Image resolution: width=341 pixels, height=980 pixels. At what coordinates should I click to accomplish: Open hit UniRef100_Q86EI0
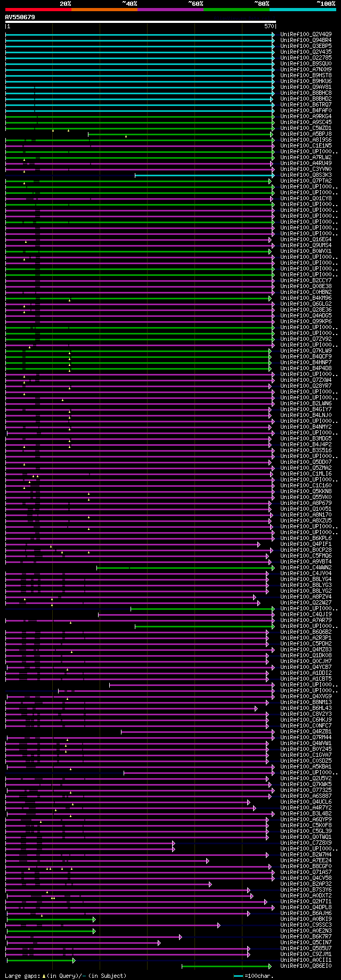(306, 966)
